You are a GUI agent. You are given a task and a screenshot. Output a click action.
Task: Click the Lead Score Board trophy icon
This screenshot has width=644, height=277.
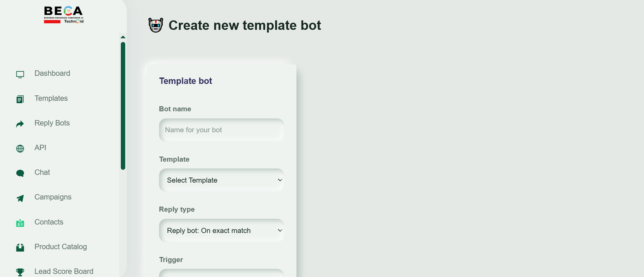click(20, 272)
